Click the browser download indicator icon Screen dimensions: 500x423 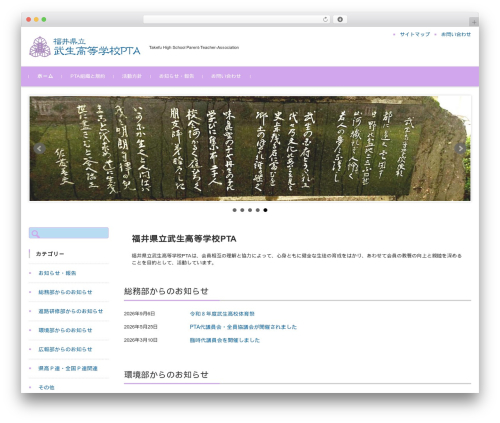point(340,19)
